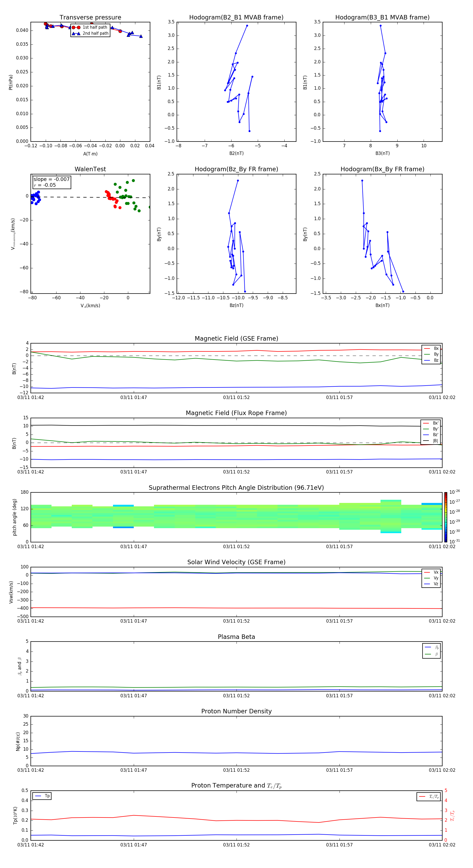This screenshot has height=868, width=473.
Task: Select the |B| entry in Flux Rope legend
Action: tap(431, 441)
